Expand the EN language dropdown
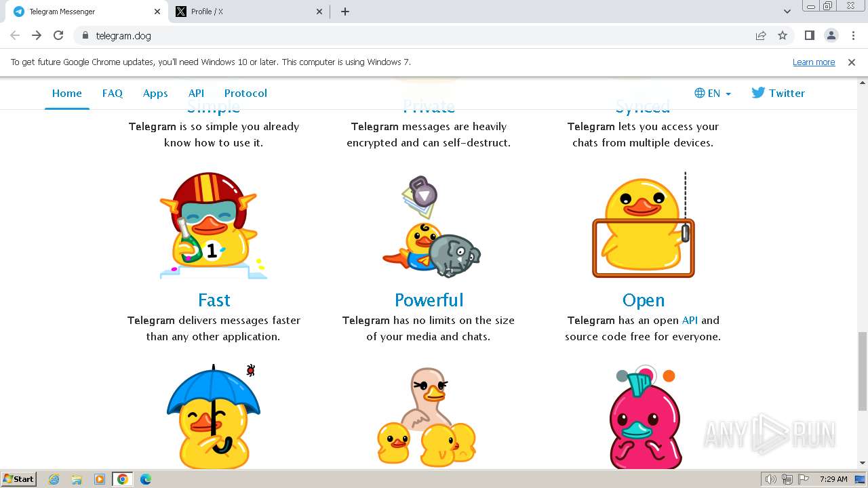This screenshot has height=488, width=868. tap(713, 93)
